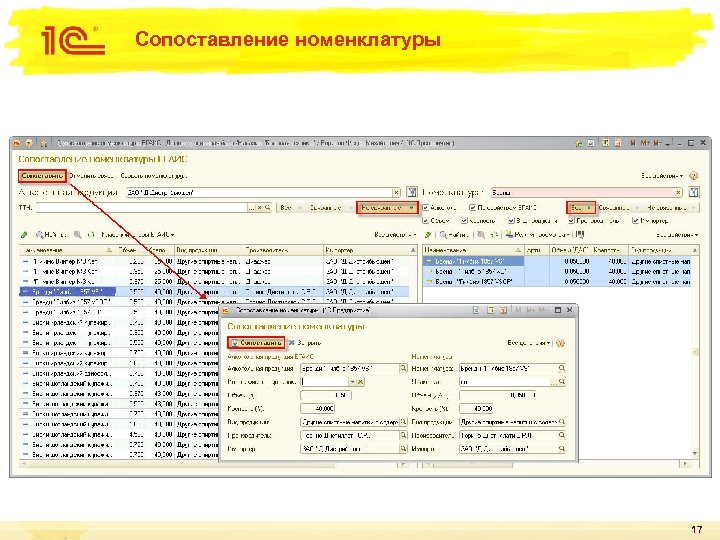Open help icon beside main Все действия
This screenshot has width=720, height=540.
click(694, 176)
